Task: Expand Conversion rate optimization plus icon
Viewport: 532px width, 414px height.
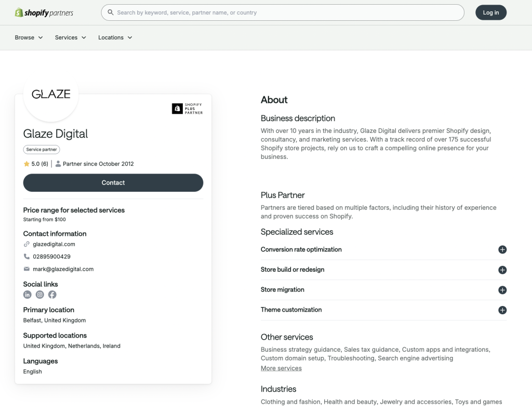Action: coord(502,250)
